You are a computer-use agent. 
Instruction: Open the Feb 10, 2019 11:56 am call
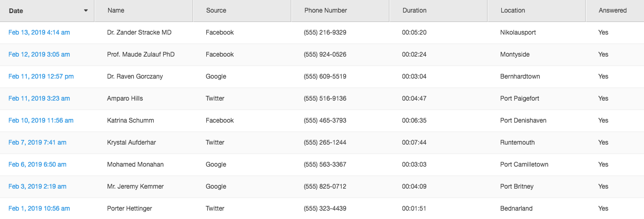pos(40,121)
